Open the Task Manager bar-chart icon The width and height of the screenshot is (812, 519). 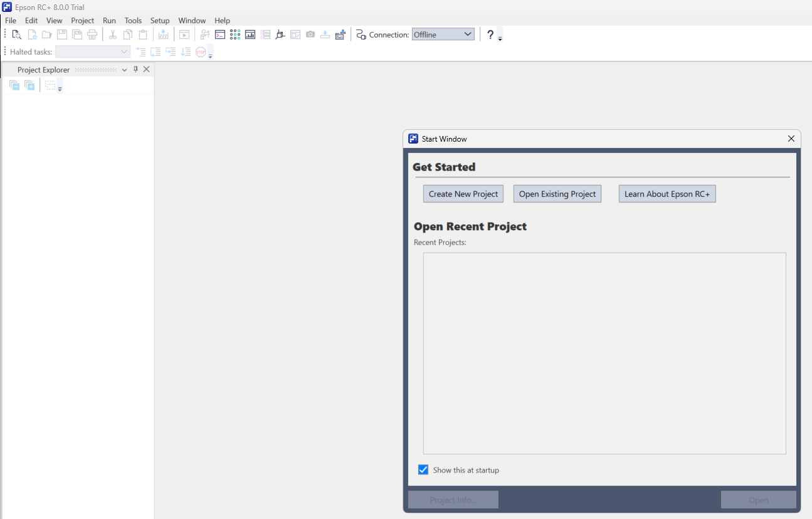tap(250, 34)
